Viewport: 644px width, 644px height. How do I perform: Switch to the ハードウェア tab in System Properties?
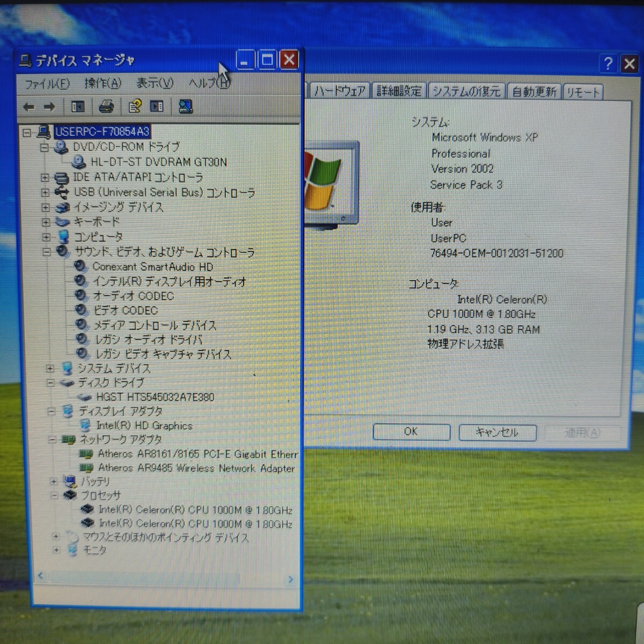coord(340,91)
